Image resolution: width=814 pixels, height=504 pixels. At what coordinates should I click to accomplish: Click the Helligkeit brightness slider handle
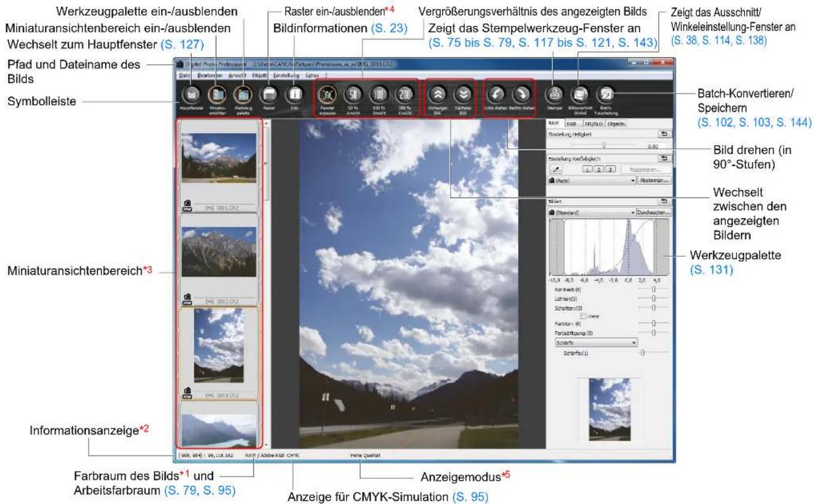pyautogui.click(x=604, y=145)
